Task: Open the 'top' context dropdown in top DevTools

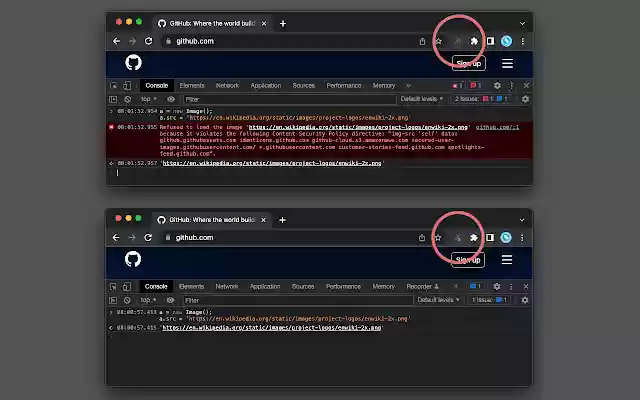Action: coord(149,99)
